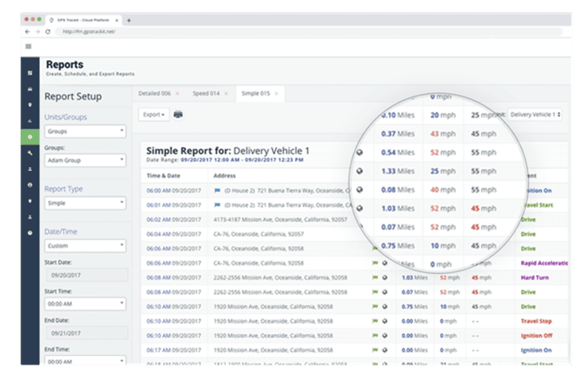This screenshot has width=588, height=389.
Task: Click the printer icon next to Export
Action: click(x=178, y=114)
